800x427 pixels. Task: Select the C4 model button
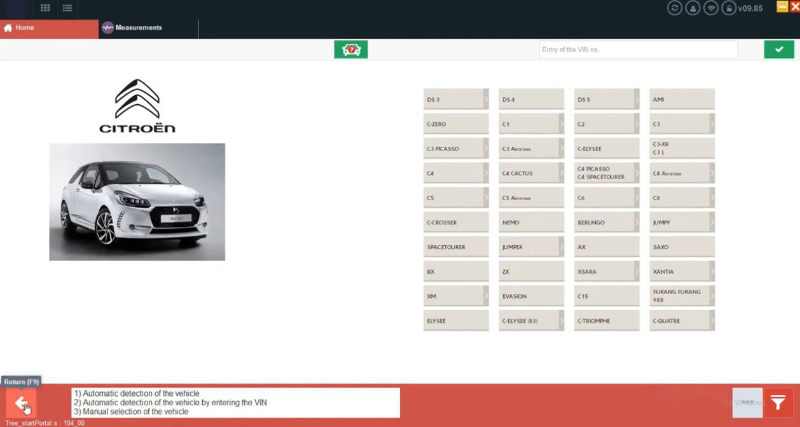click(x=456, y=173)
